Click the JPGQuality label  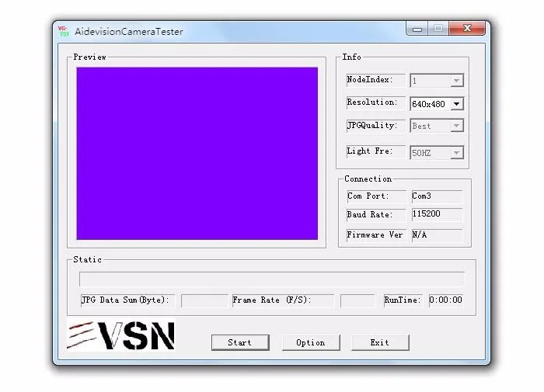pyautogui.click(x=375, y=126)
